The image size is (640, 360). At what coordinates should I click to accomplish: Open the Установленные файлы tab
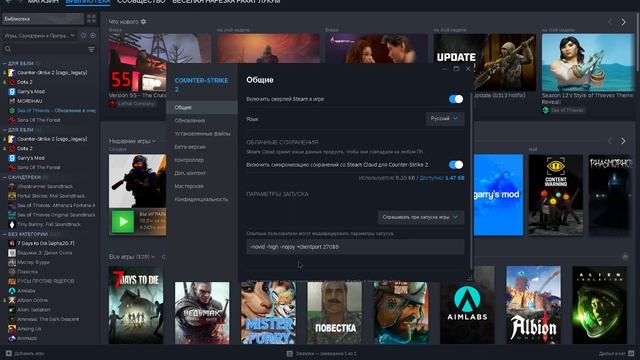pos(202,133)
